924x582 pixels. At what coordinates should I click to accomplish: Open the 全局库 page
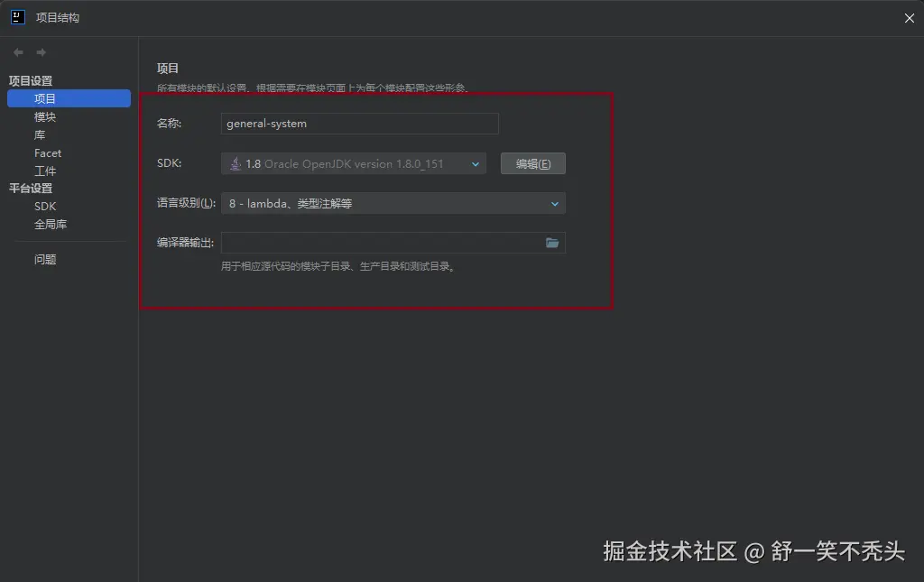(x=50, y=224)
